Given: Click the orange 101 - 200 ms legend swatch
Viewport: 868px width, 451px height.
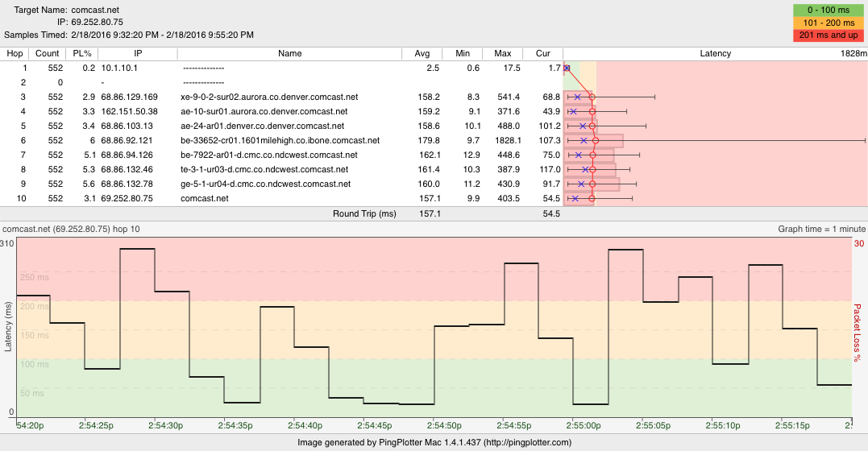Looking at the screenshot, I should click(829, 23).
